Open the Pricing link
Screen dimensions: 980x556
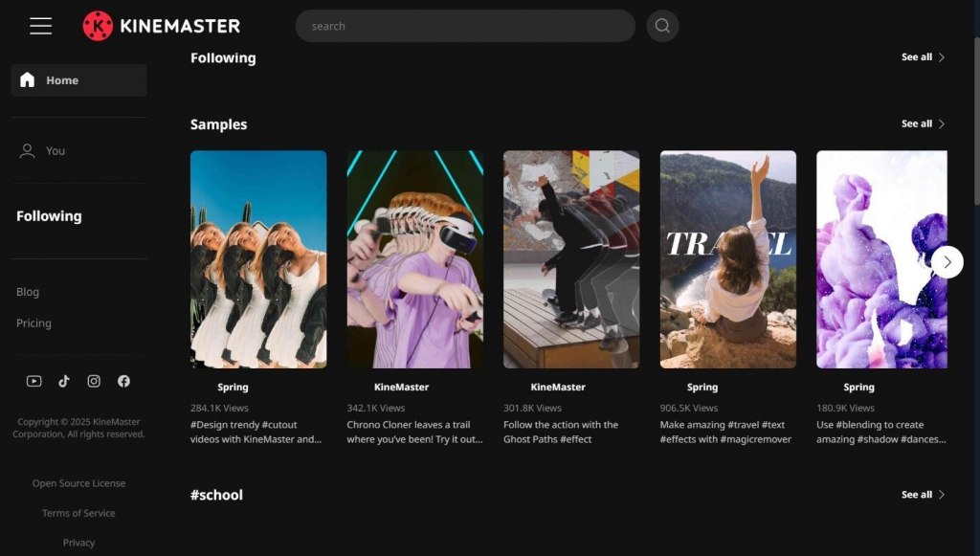click(33, 323)
